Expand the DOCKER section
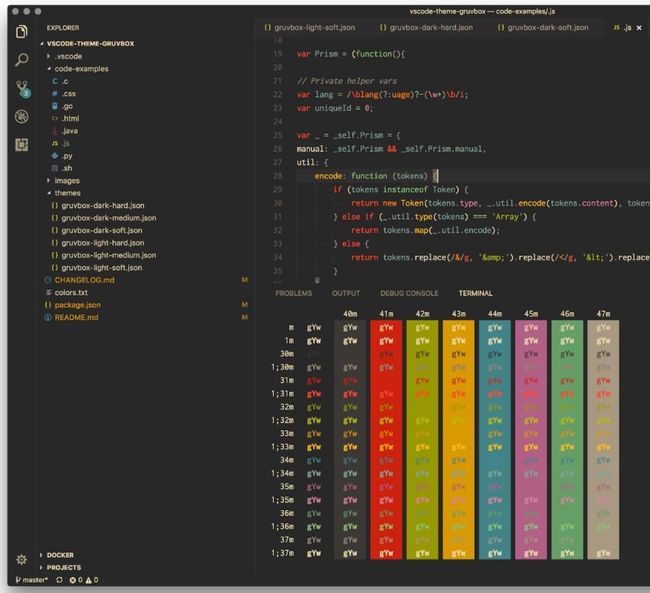The width and height of the screenshot is (650, 593). tap(60, 555)
